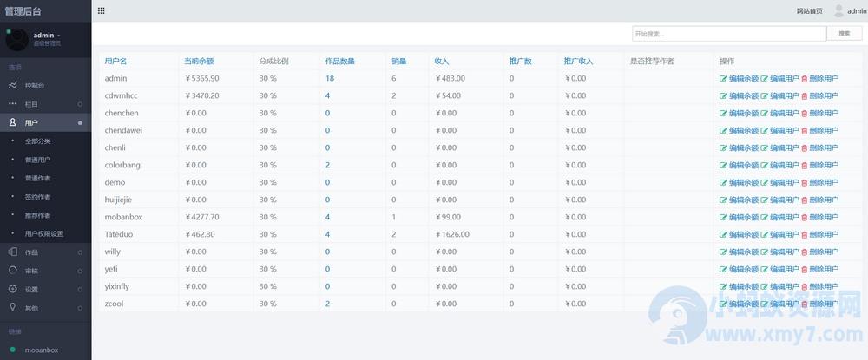Click the 设置 gear icon
Image resolution: width=868 pixels, height=360 pixels.
13,289
